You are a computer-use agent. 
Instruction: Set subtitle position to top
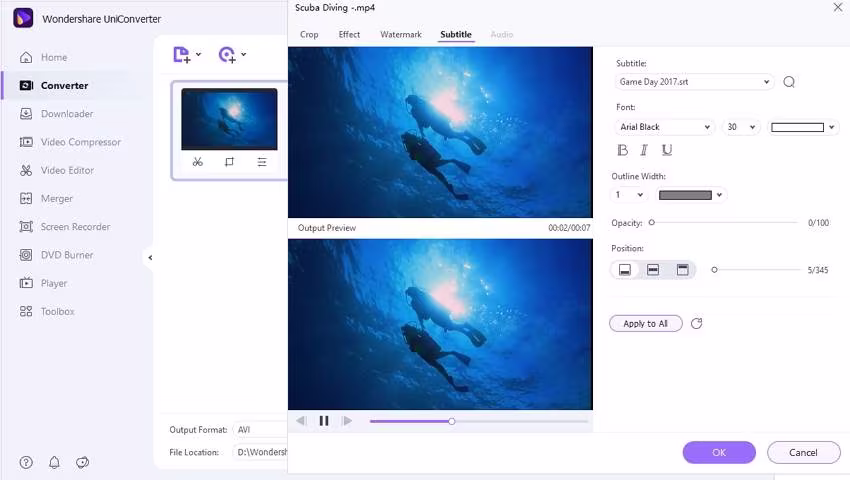click(x=682, y=270)
